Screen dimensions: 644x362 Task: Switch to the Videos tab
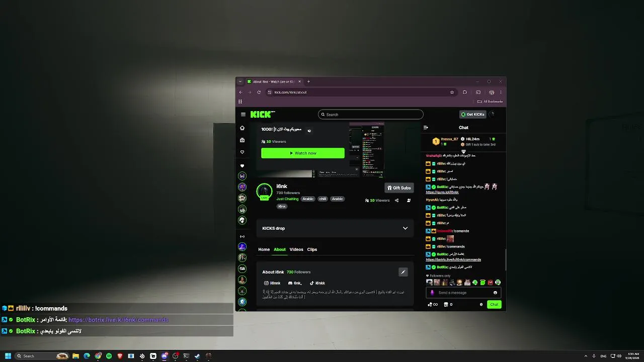tap(296, 249)
